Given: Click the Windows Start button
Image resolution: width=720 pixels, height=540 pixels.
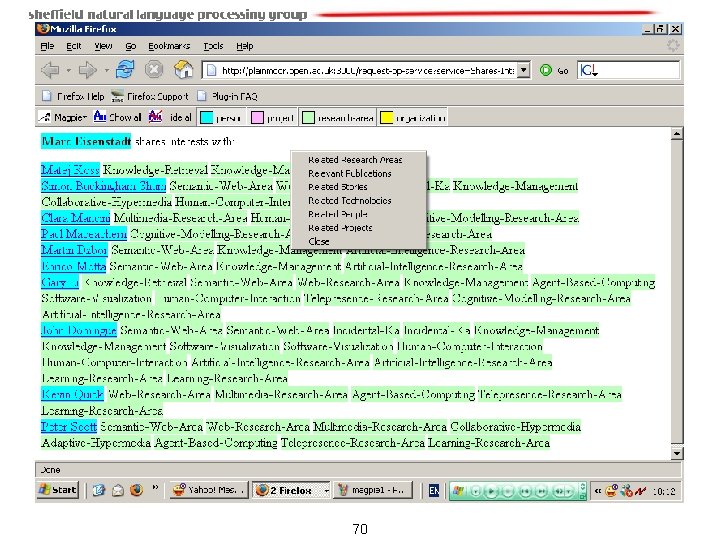Looking at the screenshot, I should pyautogui.click(x=58, y=490).
